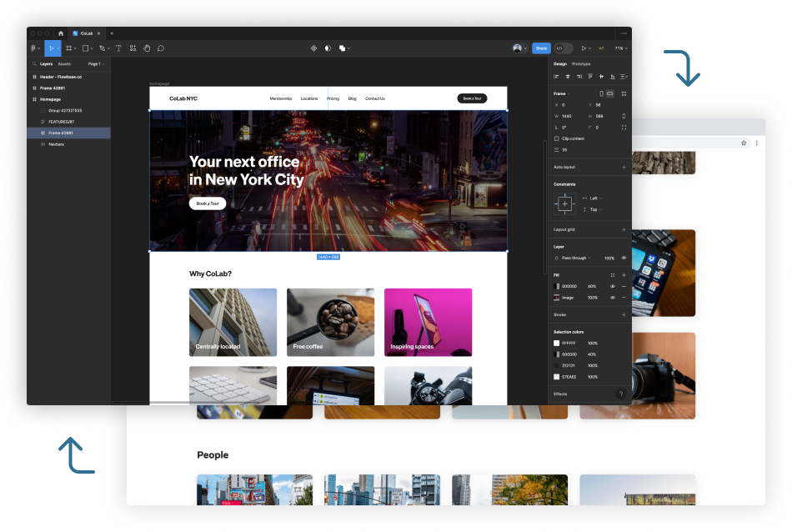Select the Homepage layer in layers list
This screenshot has width=792, height=532.
click(x=50, y=99)
